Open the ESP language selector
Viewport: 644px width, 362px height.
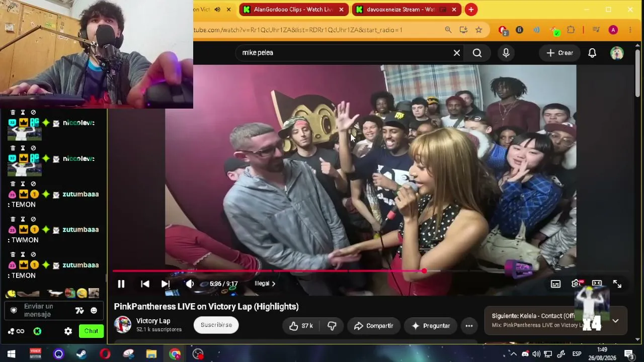[x=577, y=354]
